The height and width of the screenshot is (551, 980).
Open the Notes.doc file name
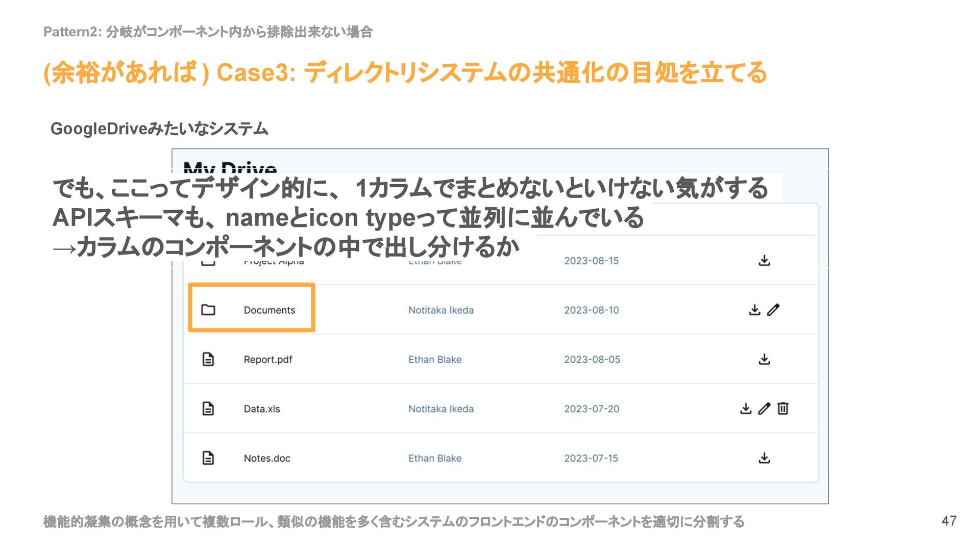(x=267, y=459)
